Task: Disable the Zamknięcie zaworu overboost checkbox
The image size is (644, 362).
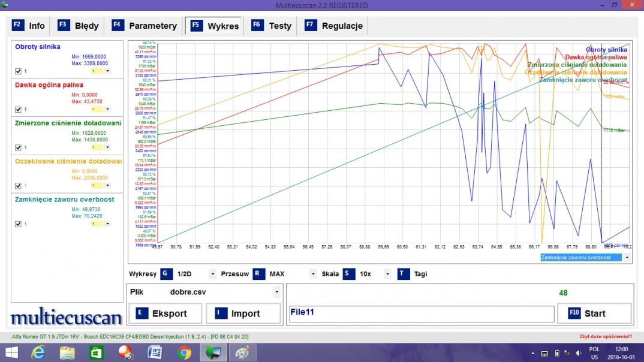Action: (18, 224)
